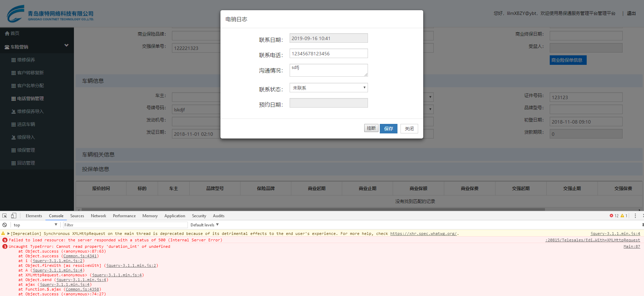The height and width of the screenshot is (296, 644).
Task: Click the 保险品牌 column header
Action: pyautogui.click(x=266, y=188)
